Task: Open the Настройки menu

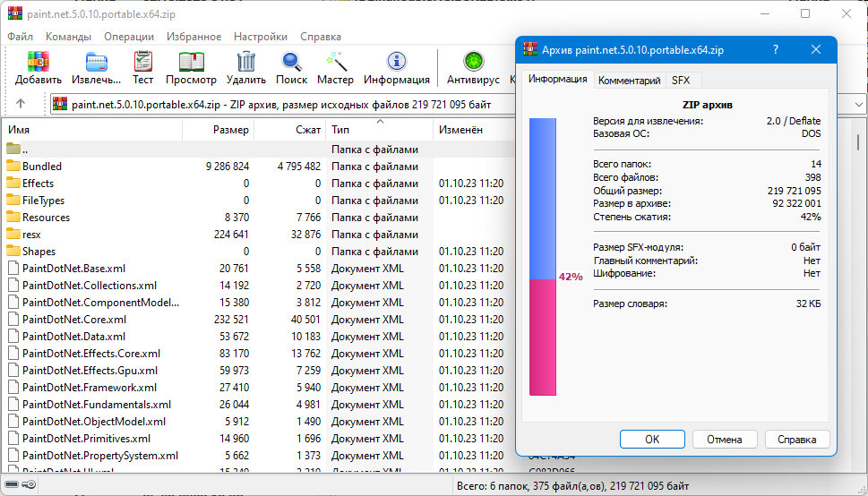Action: point(261,37)
